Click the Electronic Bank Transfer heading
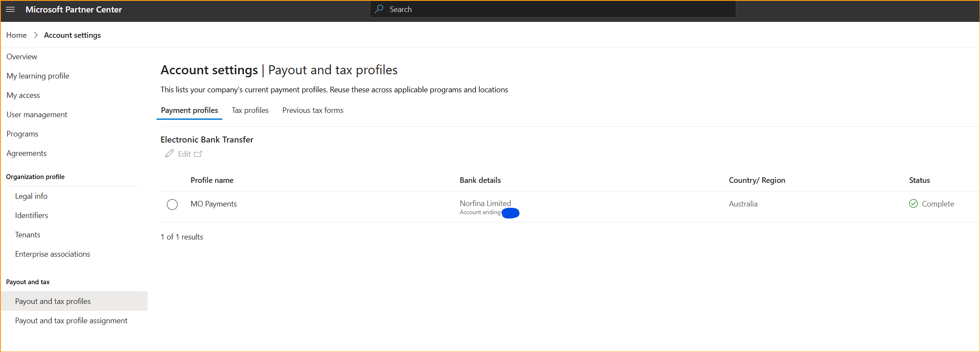 click(x=207, y=140)
